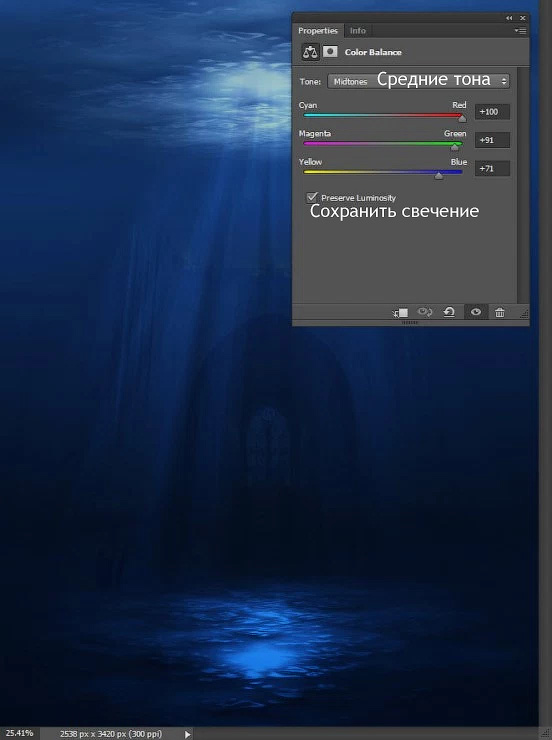
Task: Reset adjustment to defaults icon
Action: coord(449,312)
